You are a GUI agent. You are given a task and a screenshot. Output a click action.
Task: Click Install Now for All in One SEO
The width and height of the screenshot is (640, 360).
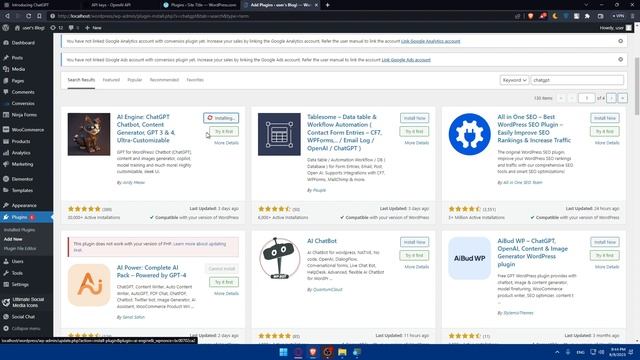pos(604,118)
